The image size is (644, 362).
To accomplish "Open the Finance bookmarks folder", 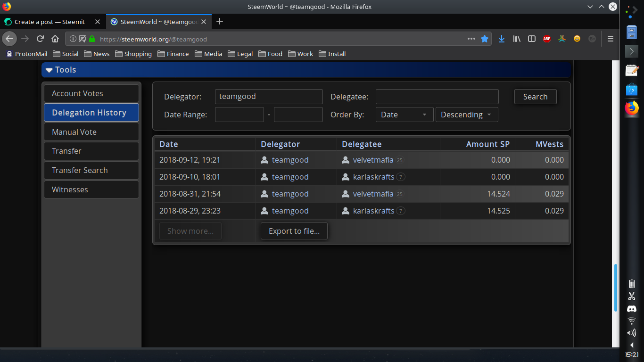I will 173,54.
